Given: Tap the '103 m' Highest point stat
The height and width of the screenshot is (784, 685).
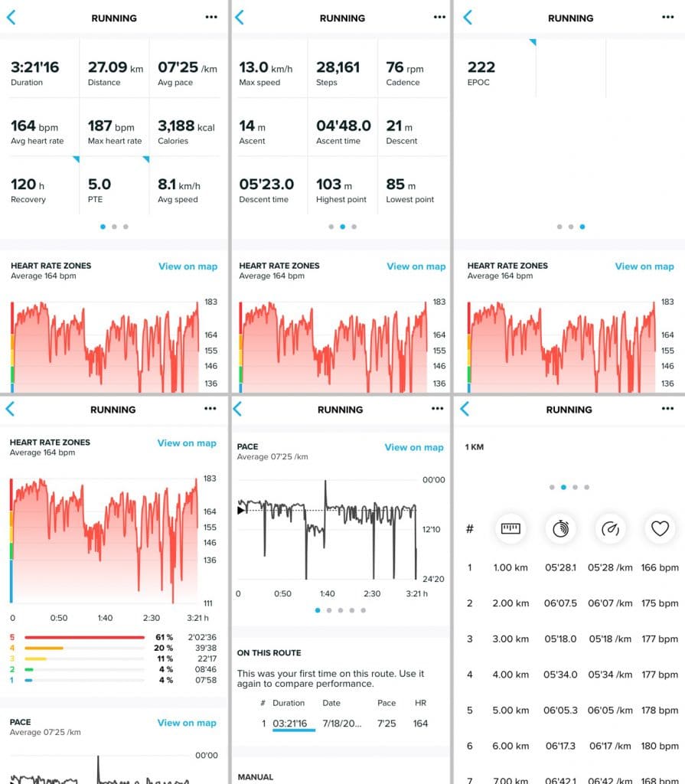Looking at the screenshot, I should coord(341,190).
